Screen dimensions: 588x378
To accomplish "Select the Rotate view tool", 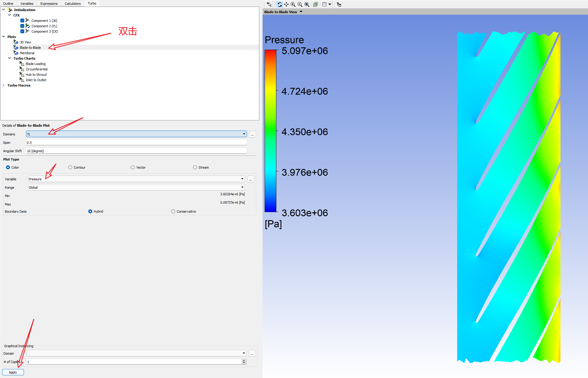I will [x=279, y=4].
